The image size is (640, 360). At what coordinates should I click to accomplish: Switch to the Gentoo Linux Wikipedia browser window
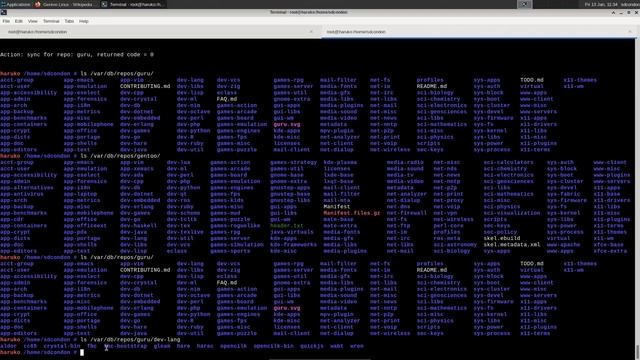point(64,4)
